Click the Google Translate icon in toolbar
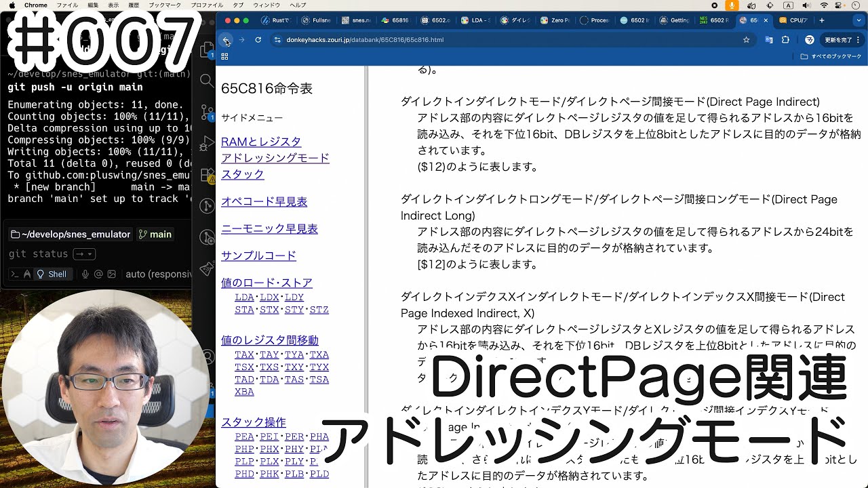The image size is (868, 488). (769, 40)
